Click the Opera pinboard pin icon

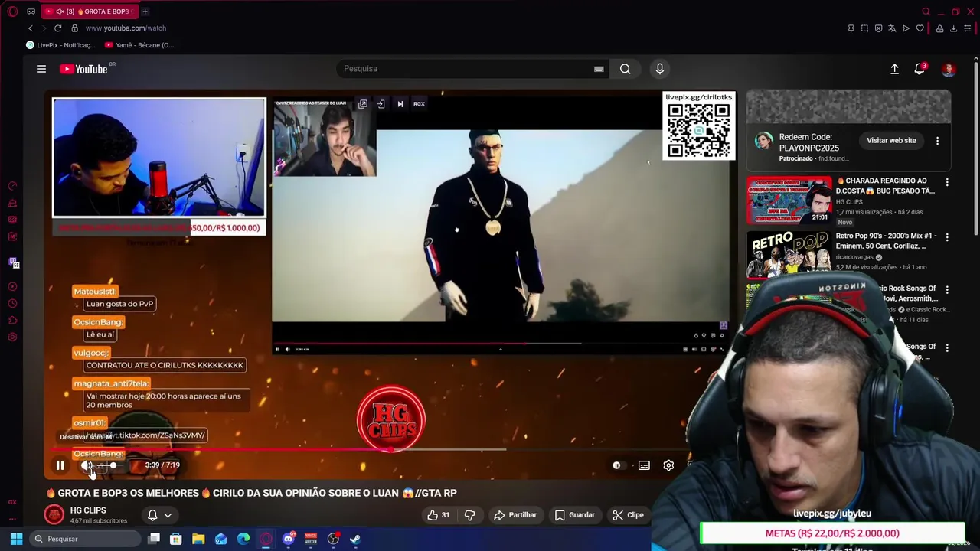point(851,28)
